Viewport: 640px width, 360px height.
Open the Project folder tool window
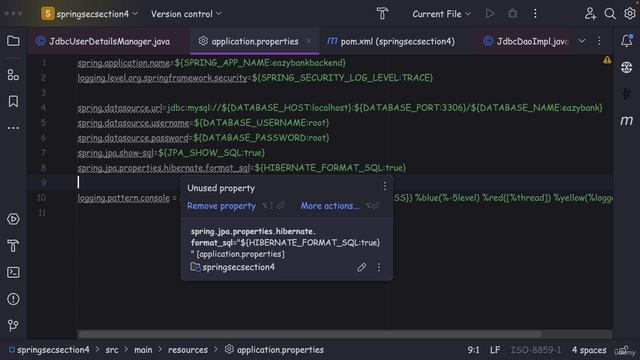click(x=13, y=41)
